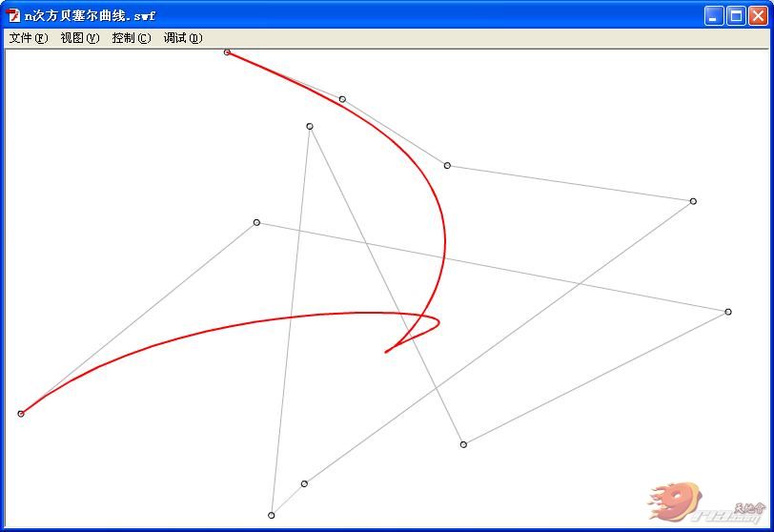Select the upper-right control point below the maximize button
Screen dimensions: 774x532
693,201
